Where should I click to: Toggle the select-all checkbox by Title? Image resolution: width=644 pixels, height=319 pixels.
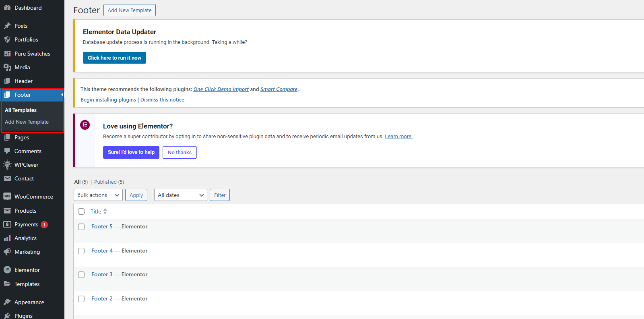point(81,211)
